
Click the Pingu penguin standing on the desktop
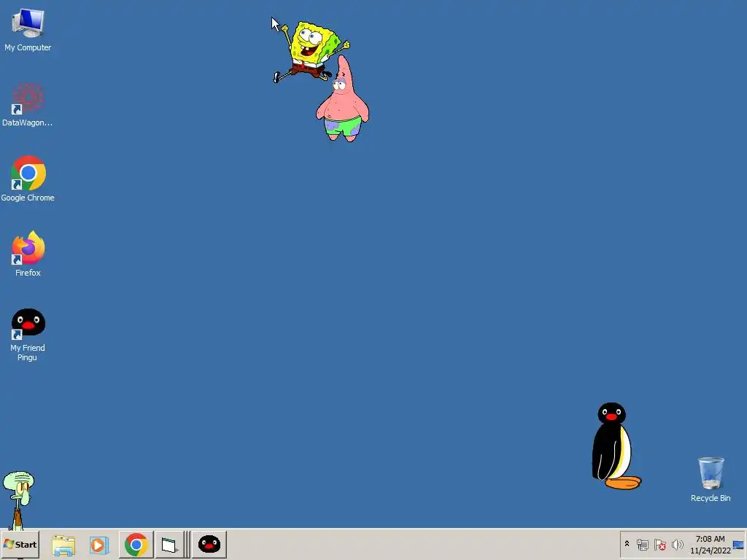(x=615, y=446)
